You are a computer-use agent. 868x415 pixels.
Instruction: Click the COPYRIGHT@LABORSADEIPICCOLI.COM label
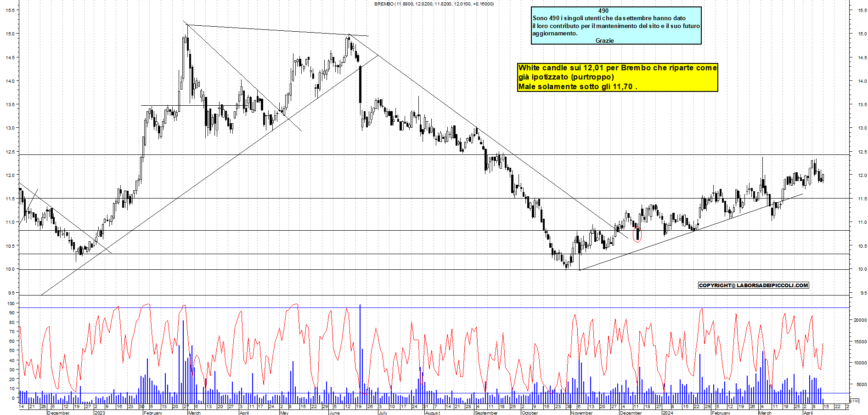tap(753, 285)
